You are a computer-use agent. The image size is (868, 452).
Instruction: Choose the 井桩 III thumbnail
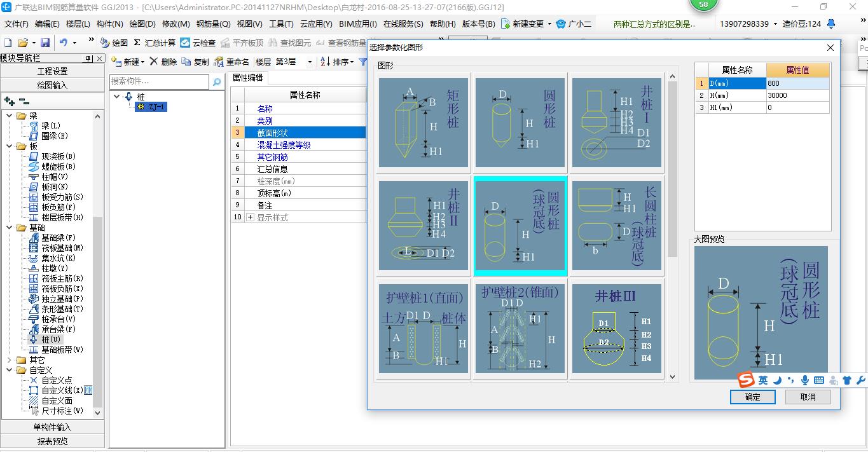click(617, 329)
